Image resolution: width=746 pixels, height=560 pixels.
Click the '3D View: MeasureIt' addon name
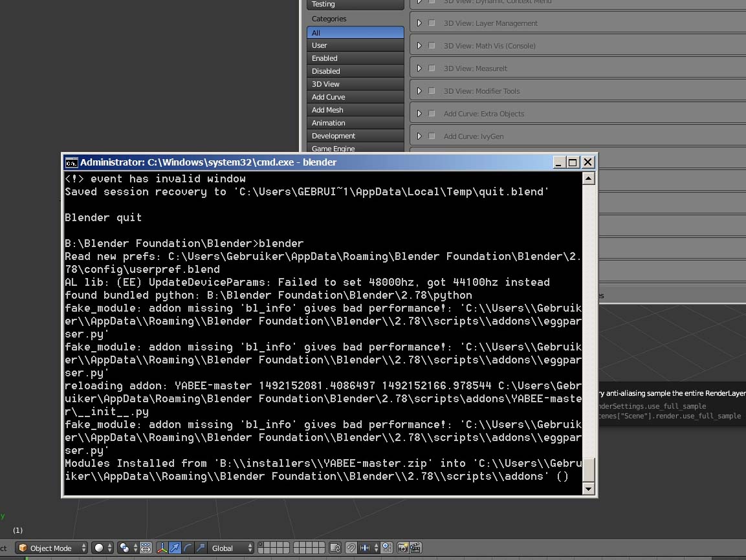pyautogui.click(x=476, y=69)
